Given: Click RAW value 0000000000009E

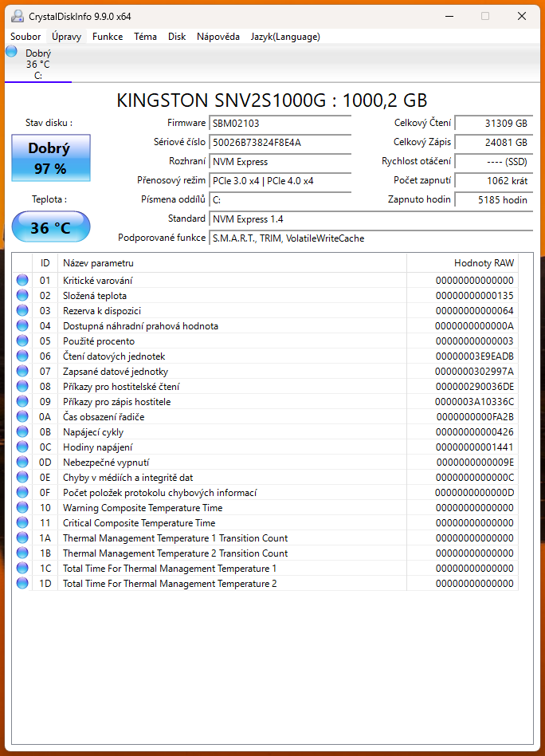Looking at the screenshot, I should pyautogui.click(x=475, y=463).
